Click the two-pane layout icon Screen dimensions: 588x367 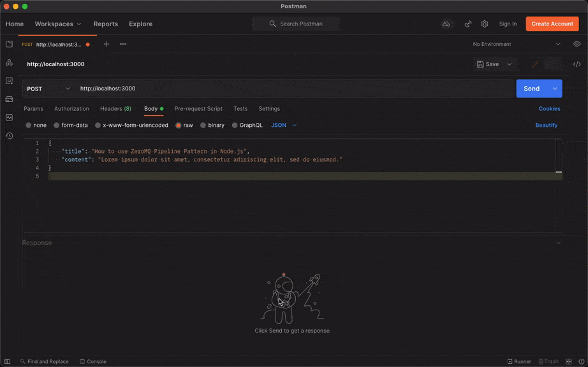coord(568,361)
